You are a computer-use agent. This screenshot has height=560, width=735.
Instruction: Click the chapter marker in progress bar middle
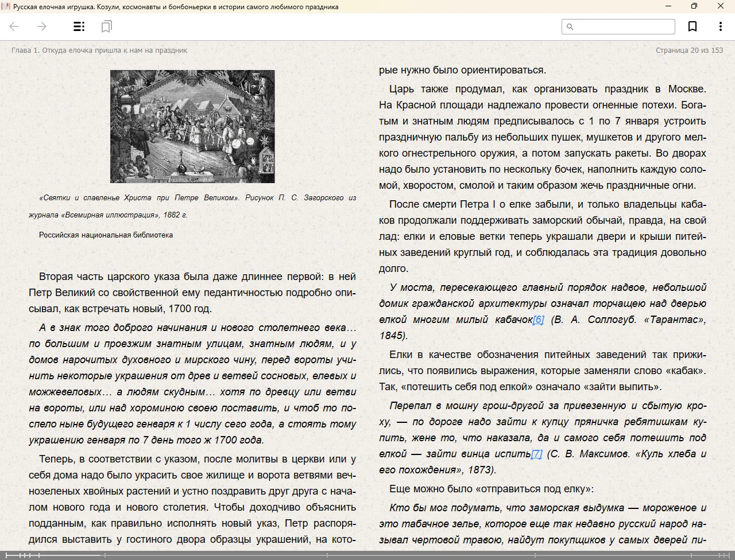327,555
